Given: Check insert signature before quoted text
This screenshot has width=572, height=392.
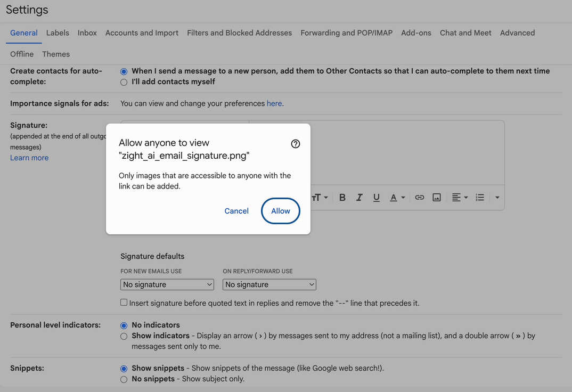Looking at the screenshot, I should tap(124, 303).
